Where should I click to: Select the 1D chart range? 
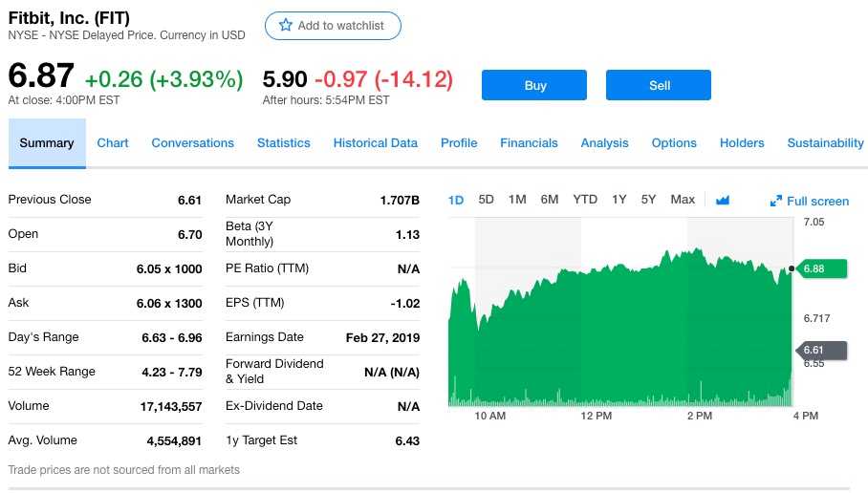(456, 200)
